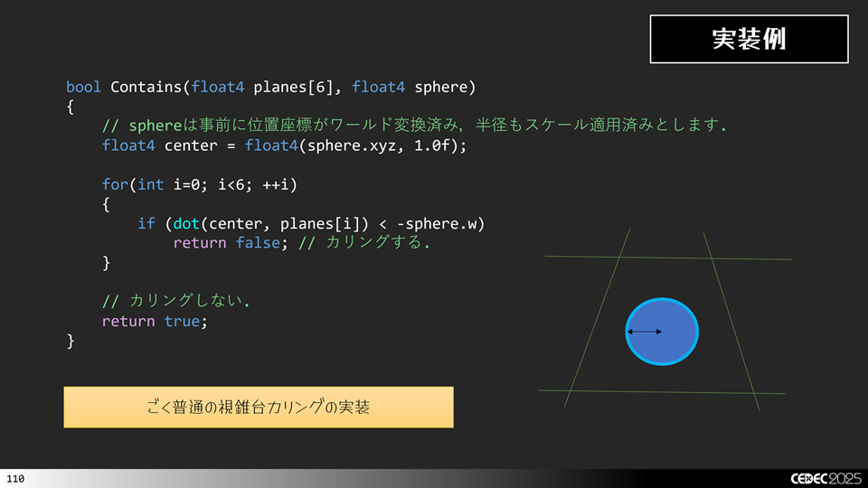Click the slide number 110
The height and width of the screenshot is (488, 868).
pos(14,478)
